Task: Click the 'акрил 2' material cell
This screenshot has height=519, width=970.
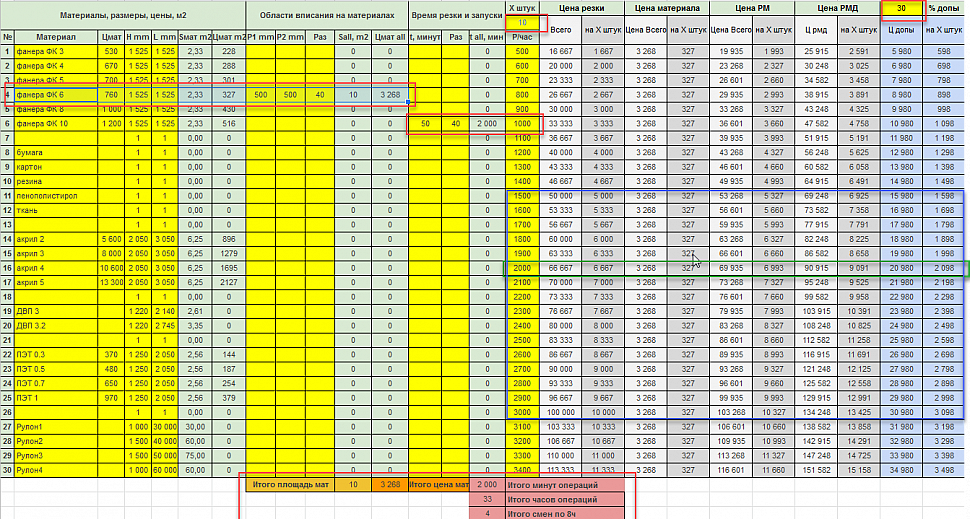Action: [x=56, y=239]
